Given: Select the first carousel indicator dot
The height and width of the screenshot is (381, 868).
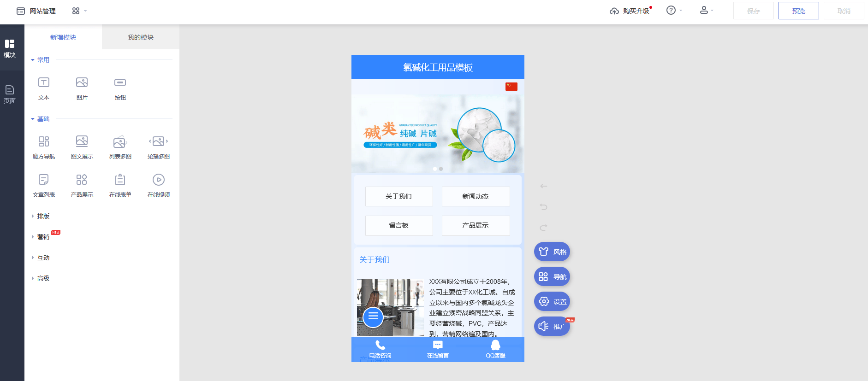Looking at the screenshot, I should (x=435, y=169).
